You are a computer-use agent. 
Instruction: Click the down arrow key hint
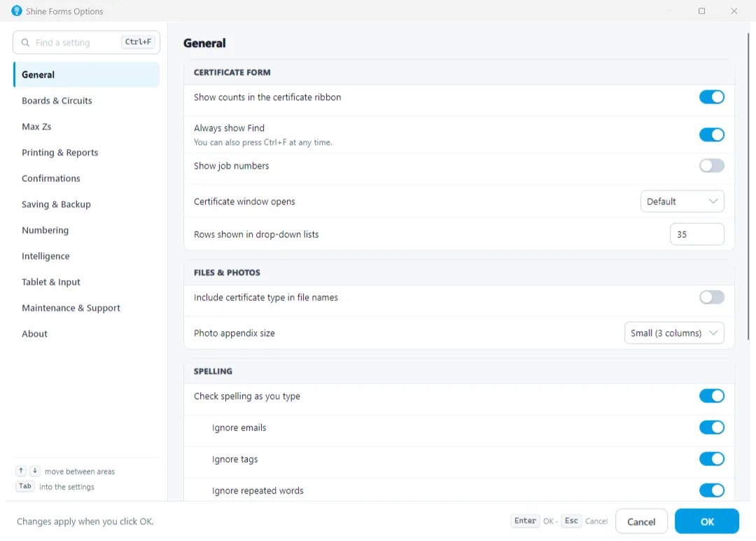coord(35,471)
